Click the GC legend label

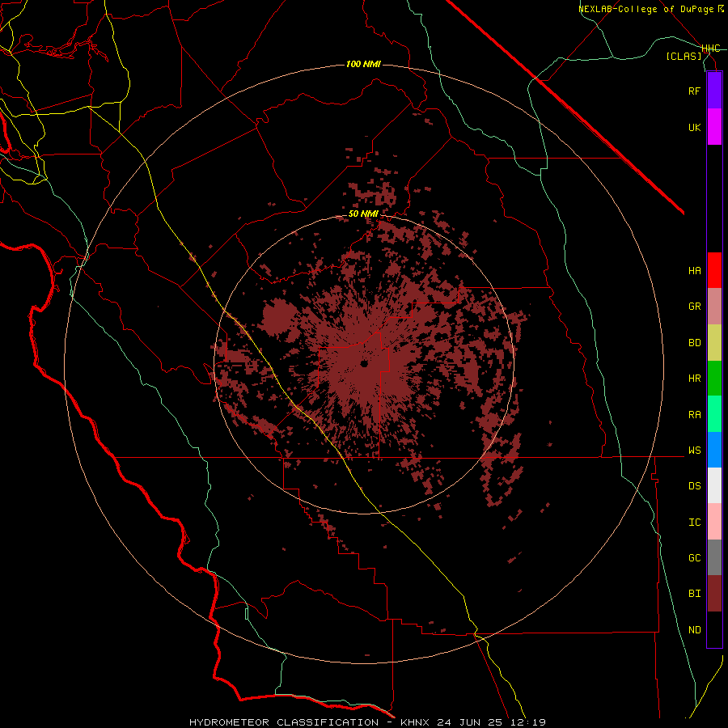point(694,558)
